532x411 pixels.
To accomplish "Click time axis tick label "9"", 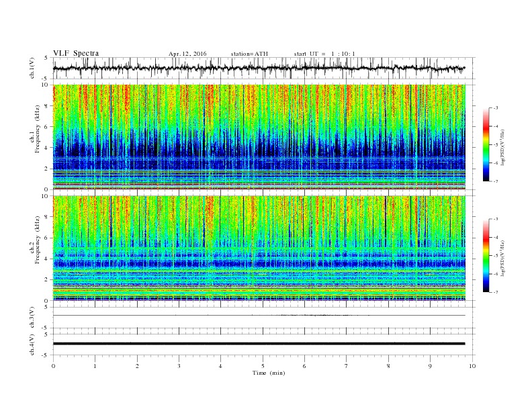I will (430, 366).
